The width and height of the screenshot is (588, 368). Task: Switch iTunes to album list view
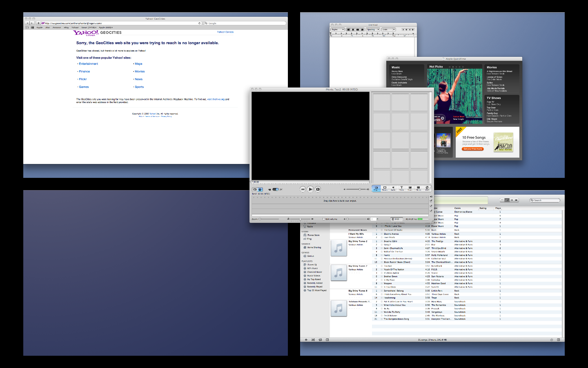click(507, 200)
